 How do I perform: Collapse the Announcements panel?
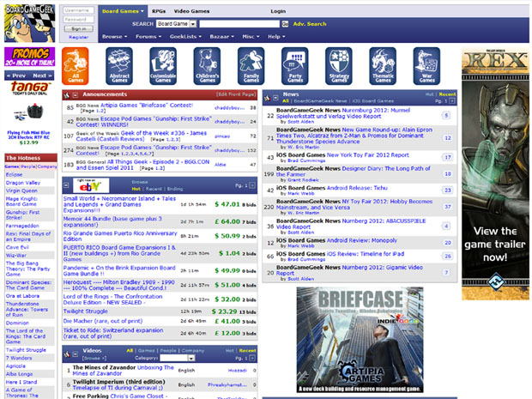76,95
